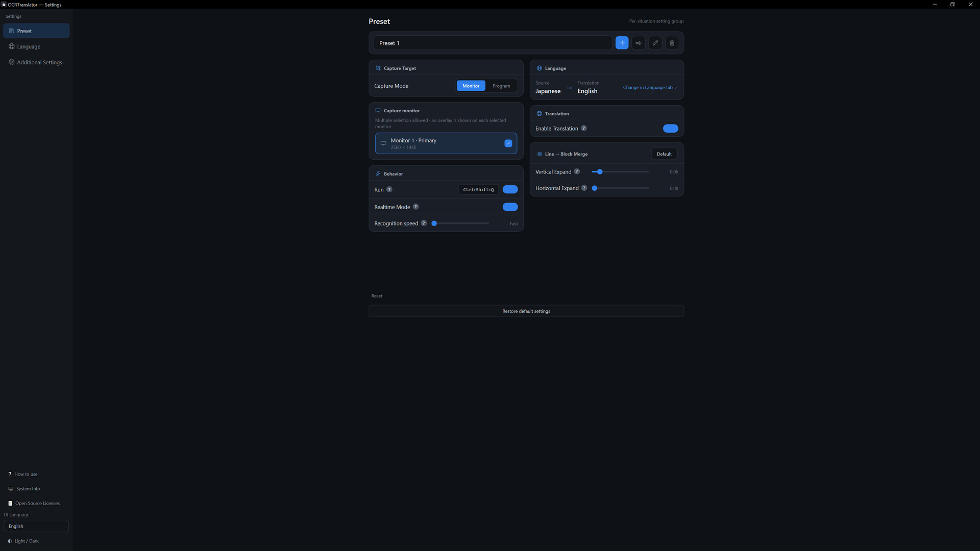Click the Behavior lightning icon
The image size is (980, 551).
tap(378, 173)
